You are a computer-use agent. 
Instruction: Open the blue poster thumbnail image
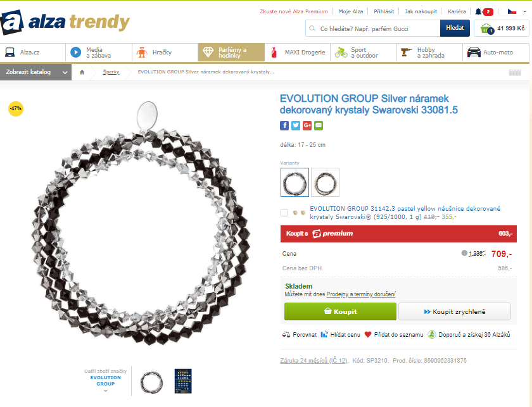[183, 381]
